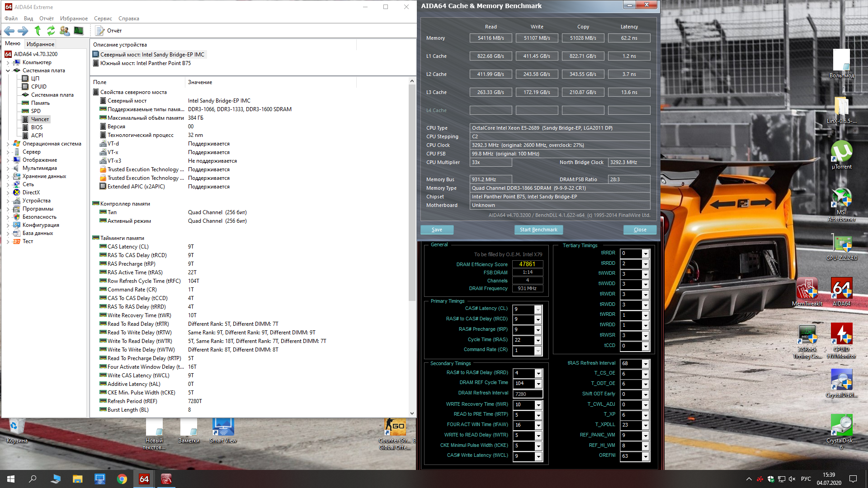Click the Save button in benchmark window

[x=437, y=230]
